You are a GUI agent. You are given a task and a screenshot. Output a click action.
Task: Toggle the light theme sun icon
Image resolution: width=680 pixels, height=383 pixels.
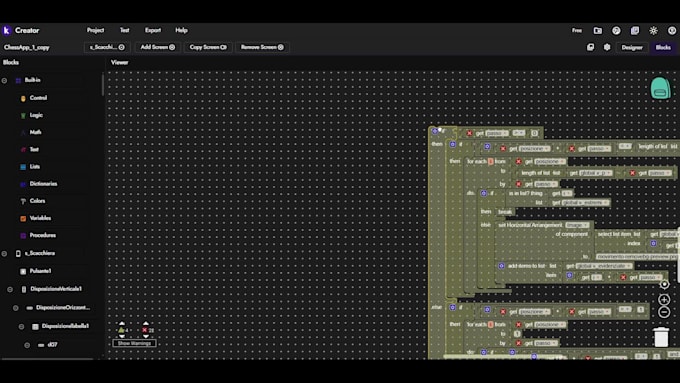coord(654,30)
